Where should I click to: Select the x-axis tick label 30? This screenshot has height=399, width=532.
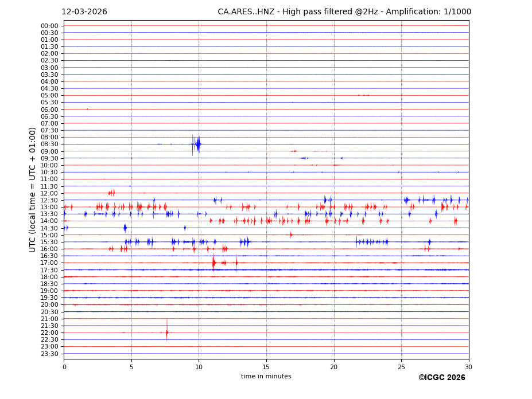coord(468,367)
